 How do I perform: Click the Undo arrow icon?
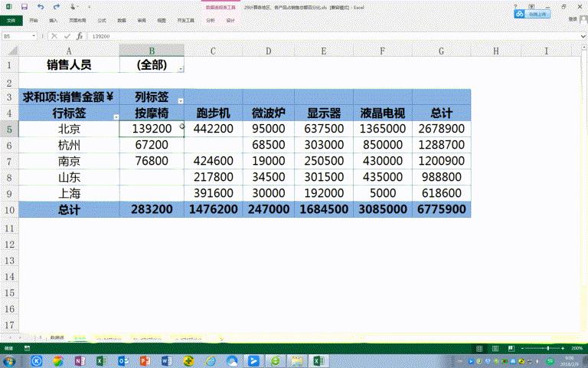[41, 7]
